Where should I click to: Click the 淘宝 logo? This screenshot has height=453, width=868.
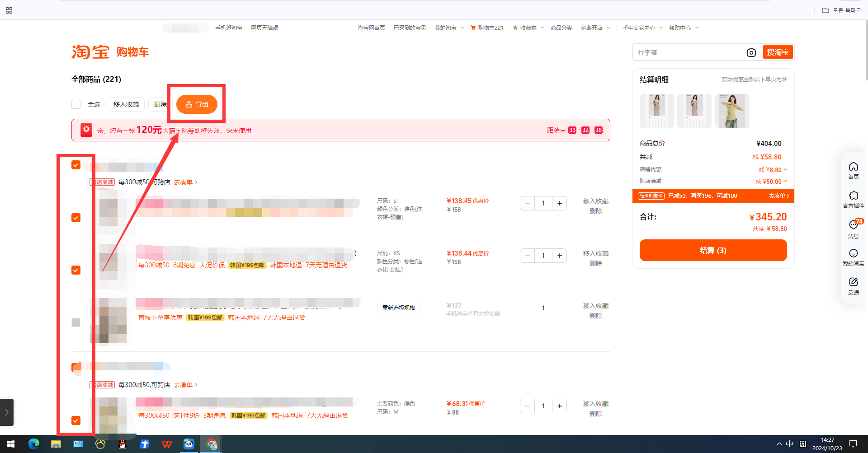[x=90, y=52]
